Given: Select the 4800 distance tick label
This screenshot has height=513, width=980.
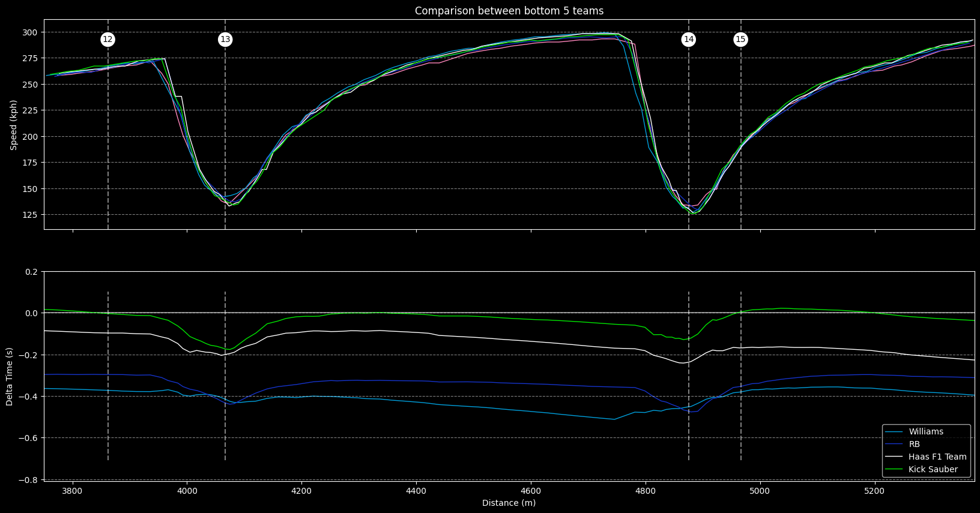Looking at the screenshot, I should (646, 491).
